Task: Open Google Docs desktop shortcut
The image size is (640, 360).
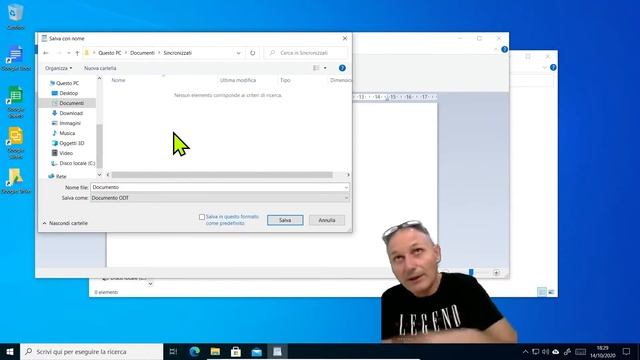Action: click(x=16, y=58)
